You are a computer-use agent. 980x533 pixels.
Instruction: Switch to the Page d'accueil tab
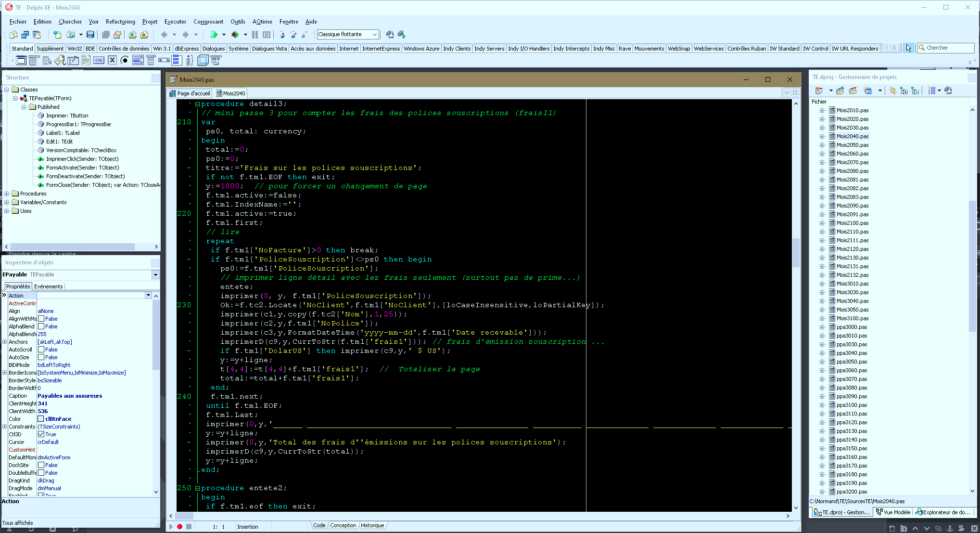[x=190, y=93]
